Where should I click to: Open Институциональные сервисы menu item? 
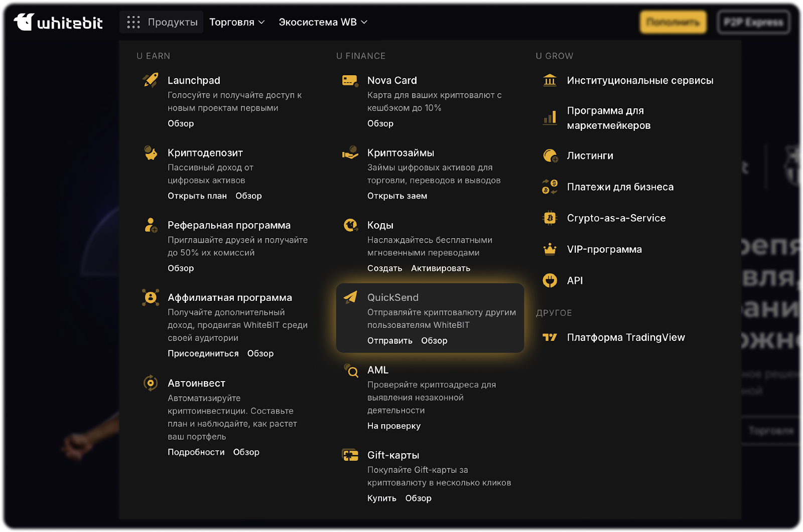pos(640,80)
